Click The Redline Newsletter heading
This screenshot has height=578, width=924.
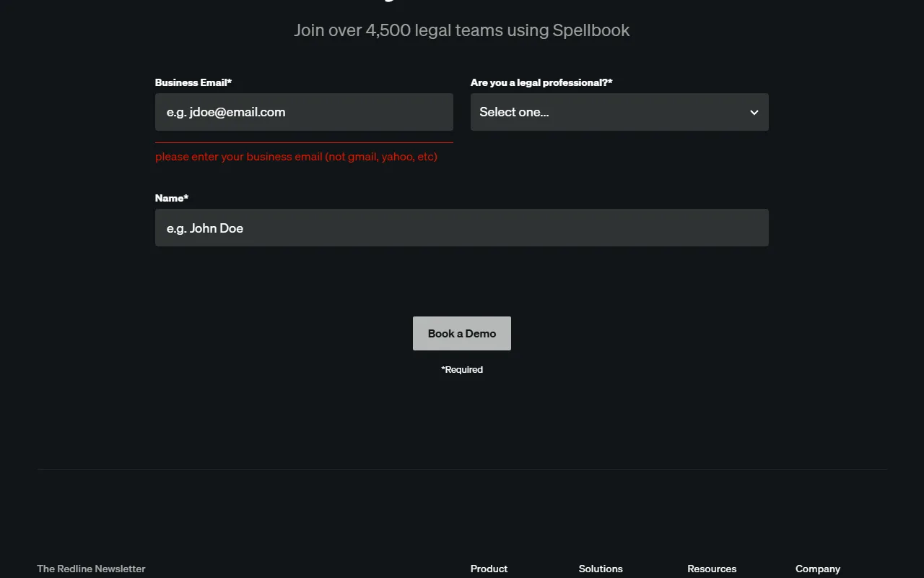(91, 569)
